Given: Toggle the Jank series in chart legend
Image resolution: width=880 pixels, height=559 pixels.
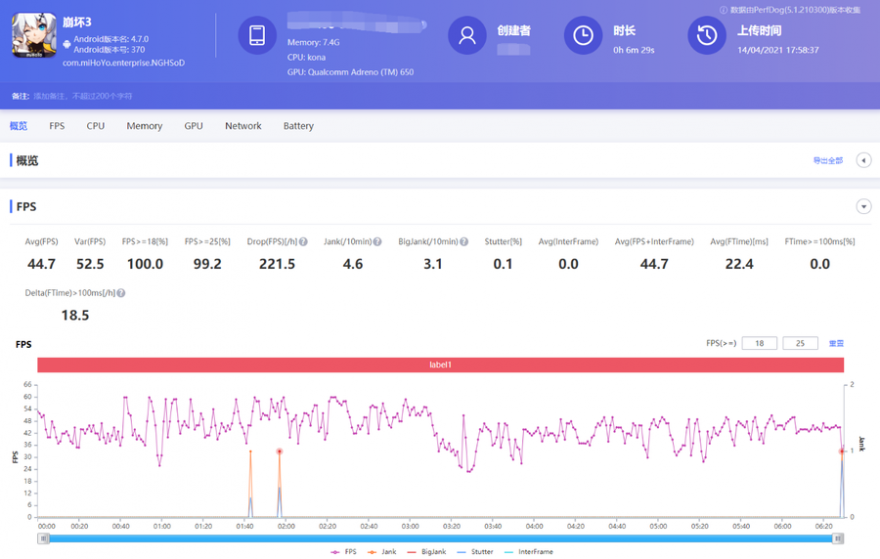Looking at the screenshot, I should 381,552.
